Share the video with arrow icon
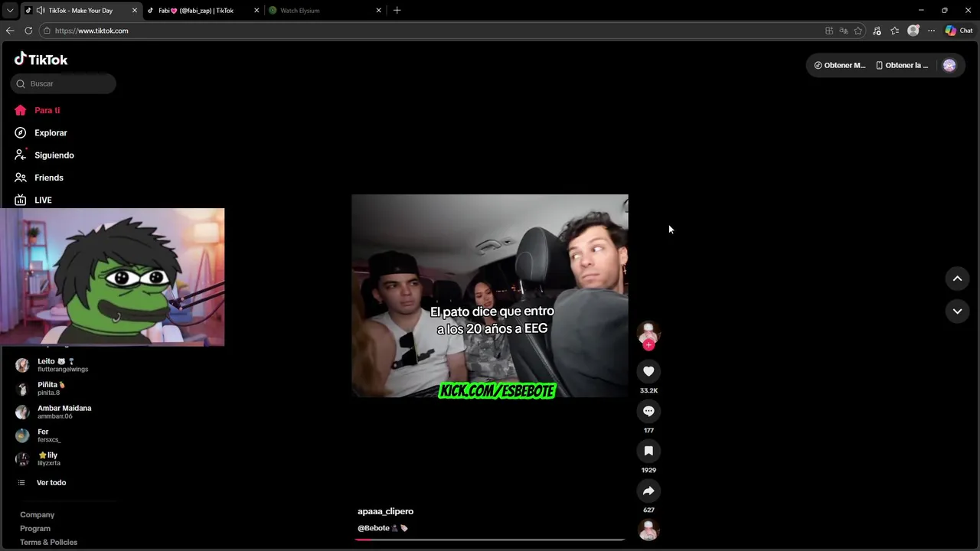Screen dimensions: 980x551 click(648, 491)
